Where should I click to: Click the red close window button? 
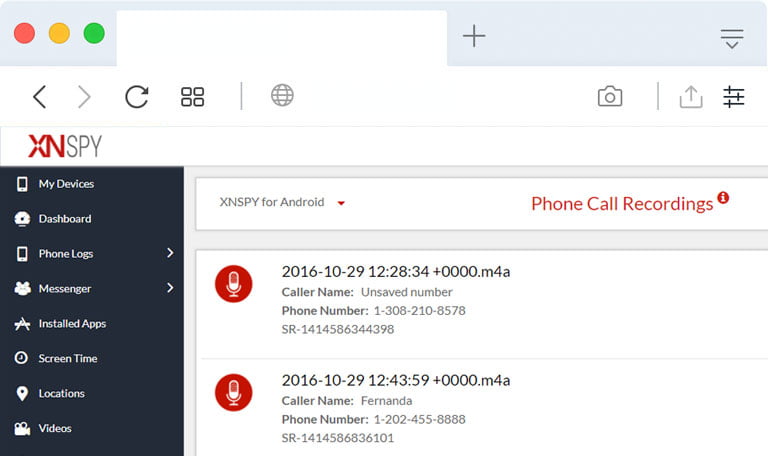click(x=24, y=33)
